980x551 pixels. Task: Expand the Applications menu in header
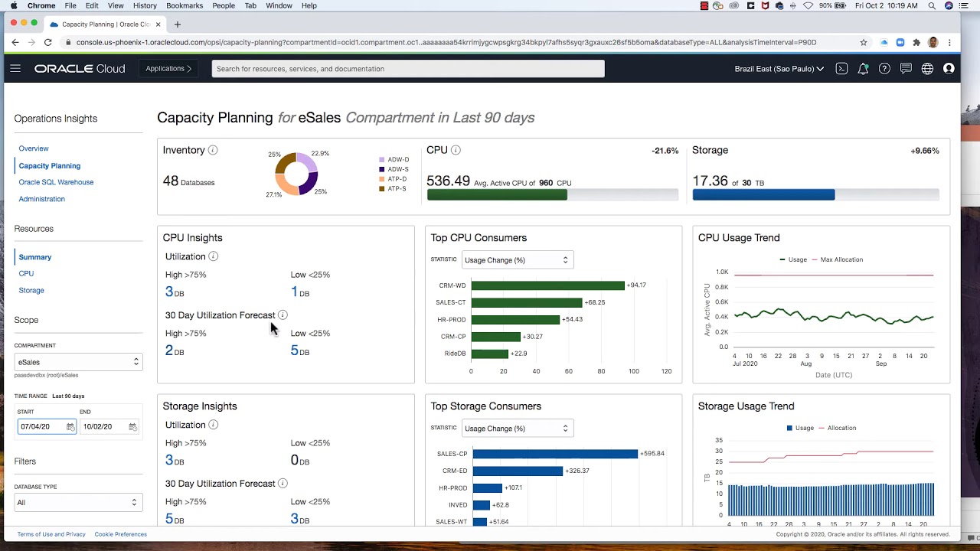[168, 68]
